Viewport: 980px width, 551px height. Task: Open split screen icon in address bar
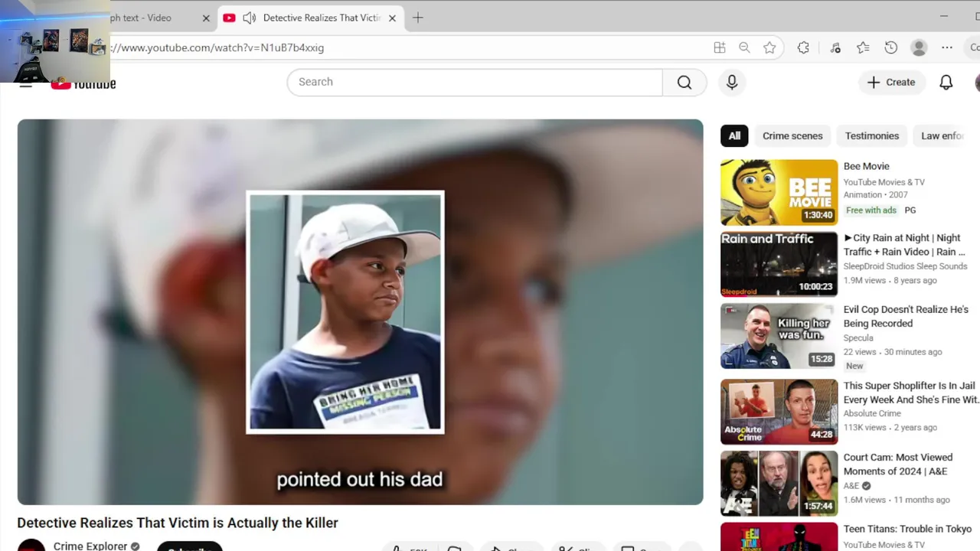pyautogui.click(x=720, y=47)
